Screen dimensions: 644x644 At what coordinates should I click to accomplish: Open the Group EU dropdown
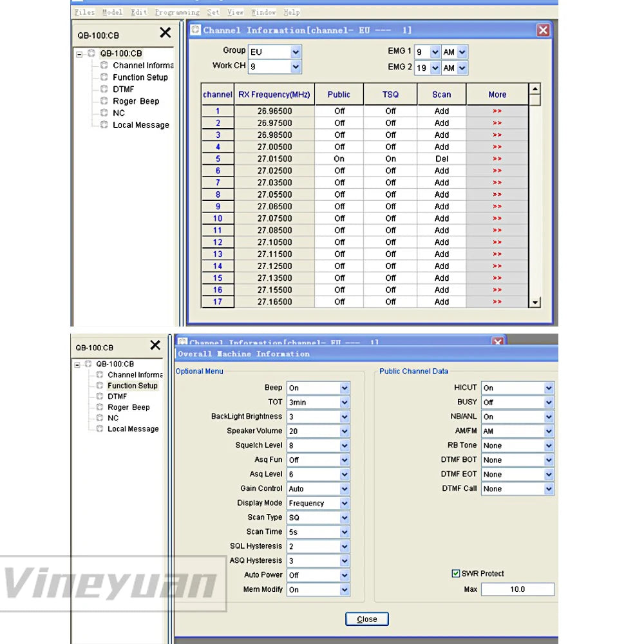pos(296,52)
